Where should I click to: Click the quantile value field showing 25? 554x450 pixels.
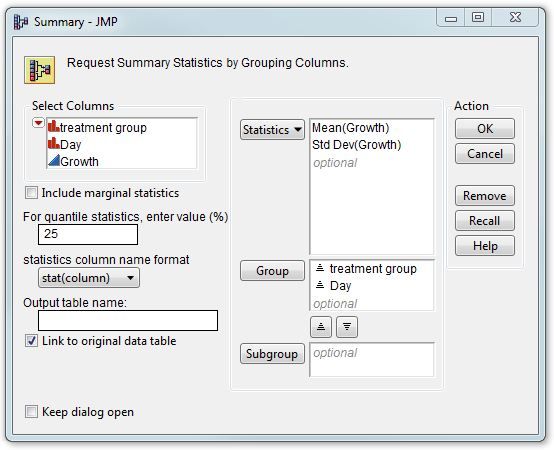click(x=88, y=234)
